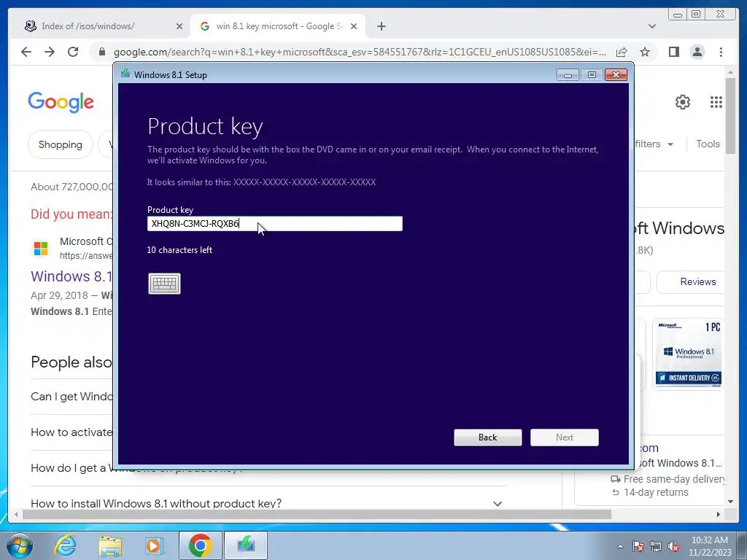Open the clock showing 10:32 AM
This screenshot has width=747, height=560.
click(x=709, y=546)
